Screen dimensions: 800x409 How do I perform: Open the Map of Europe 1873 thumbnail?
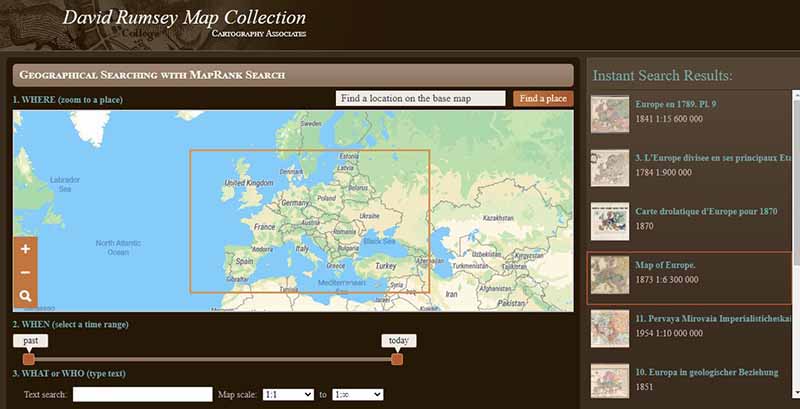(610, 275)
